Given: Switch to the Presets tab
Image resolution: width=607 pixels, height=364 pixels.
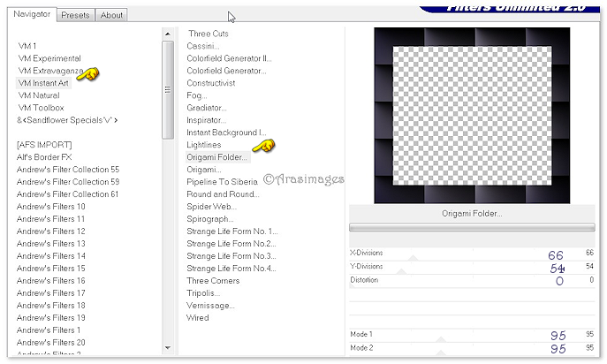Looking at the screenshot, I should pyautogui.click(x=76, y=15).
